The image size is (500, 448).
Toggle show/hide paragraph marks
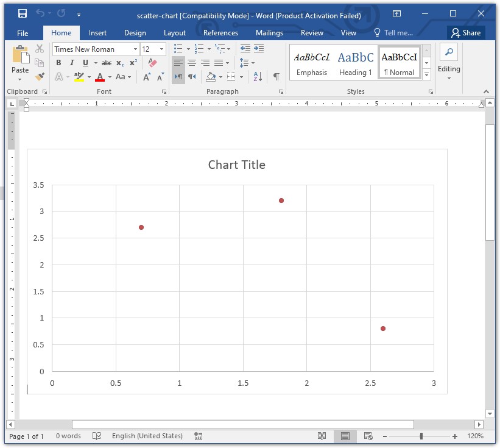pyautogui.click(x=276, y=76)
